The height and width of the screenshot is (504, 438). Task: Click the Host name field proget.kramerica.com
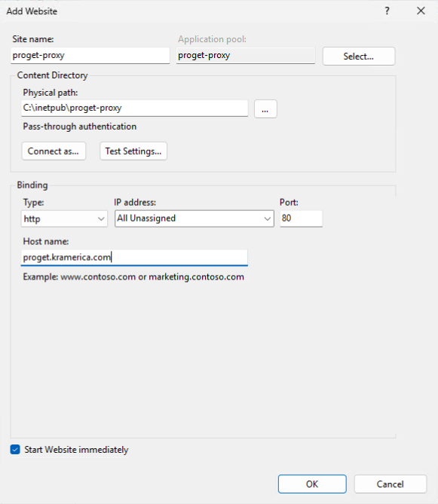134,258
